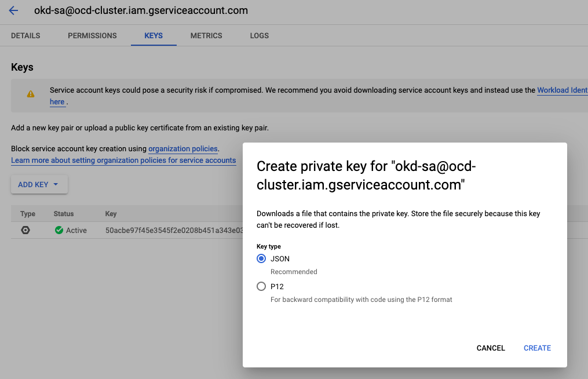
Task: Select the KEYS tab
Action: pyautogui.click(x=154, y=36)
